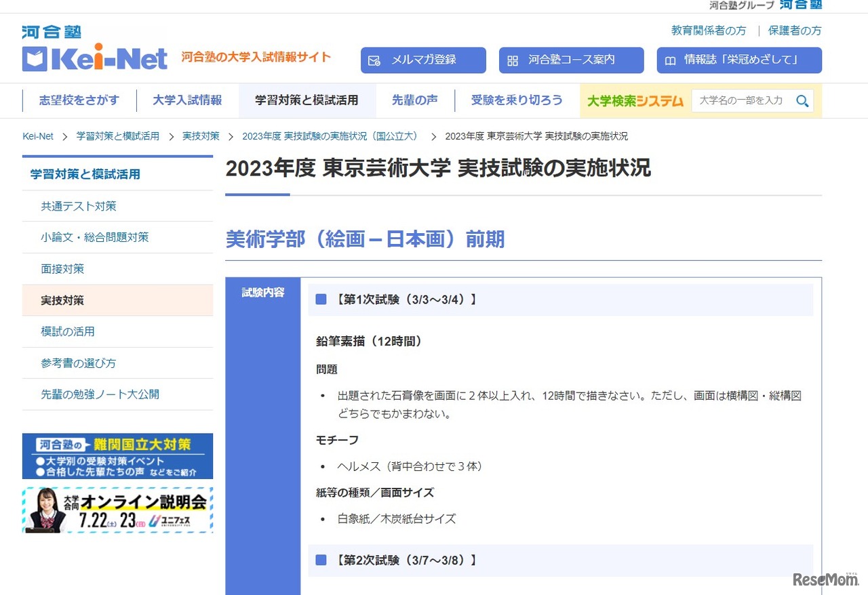Image resolution: width=868 pixels, height=595 pixels.
Task: Open the 保護者の方 link
Action: tap(794, 30)
